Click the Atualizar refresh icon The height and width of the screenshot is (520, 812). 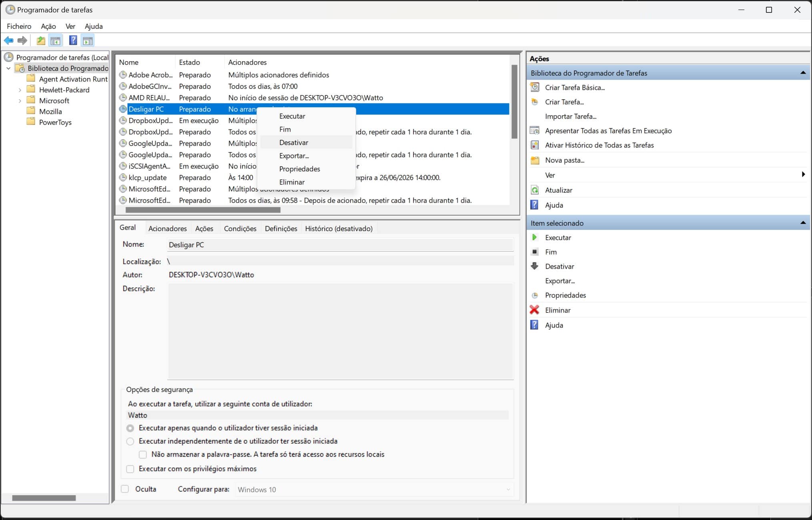coord(534,190)
